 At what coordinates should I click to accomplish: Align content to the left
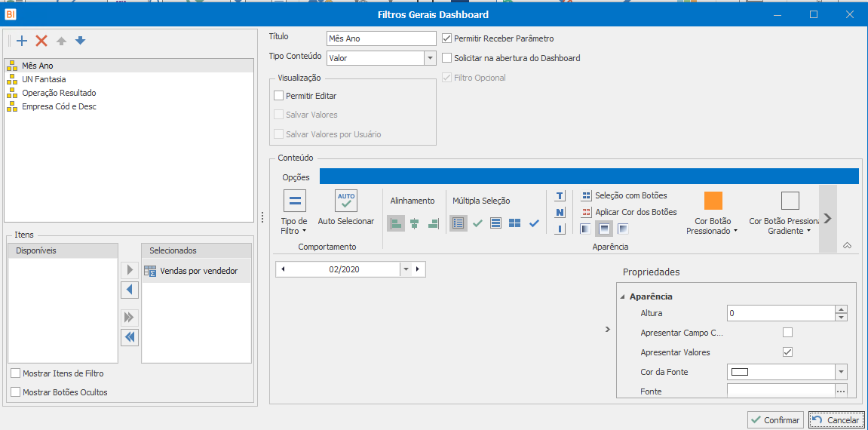point(396,223)
